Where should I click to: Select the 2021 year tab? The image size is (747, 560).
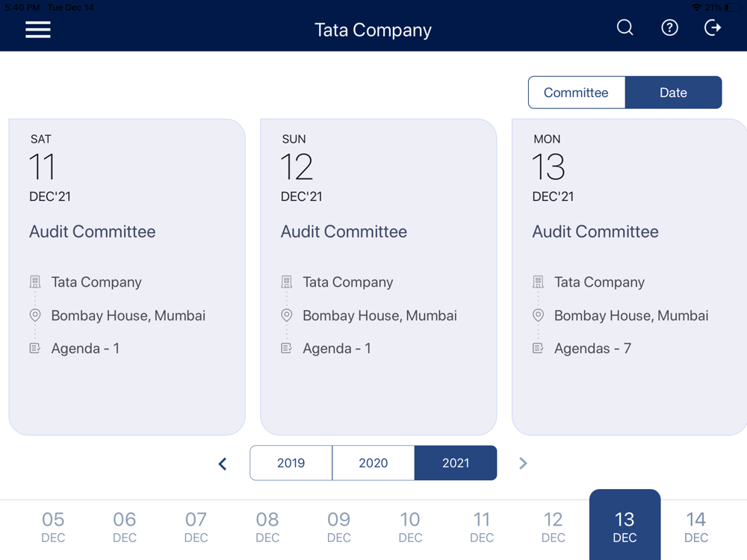tap(456, 463)
